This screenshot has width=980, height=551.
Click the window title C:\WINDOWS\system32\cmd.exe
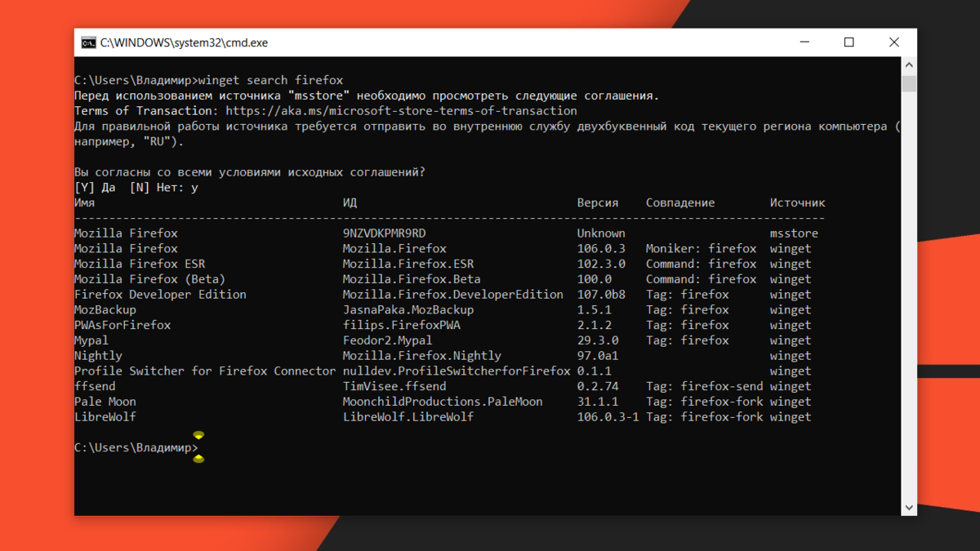point(184,42)
